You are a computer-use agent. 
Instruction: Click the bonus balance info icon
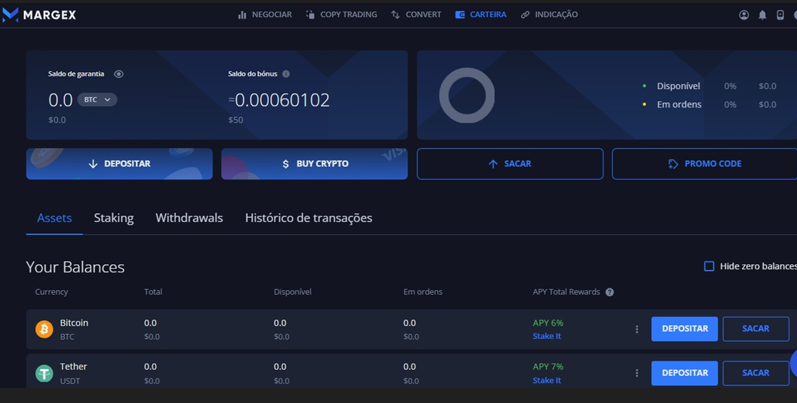pyautogui.click(x=286, y=74)
